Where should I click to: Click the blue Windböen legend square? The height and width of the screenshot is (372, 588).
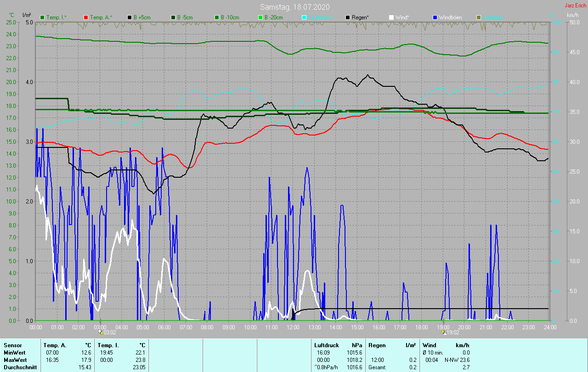click(x=435, y=17)
